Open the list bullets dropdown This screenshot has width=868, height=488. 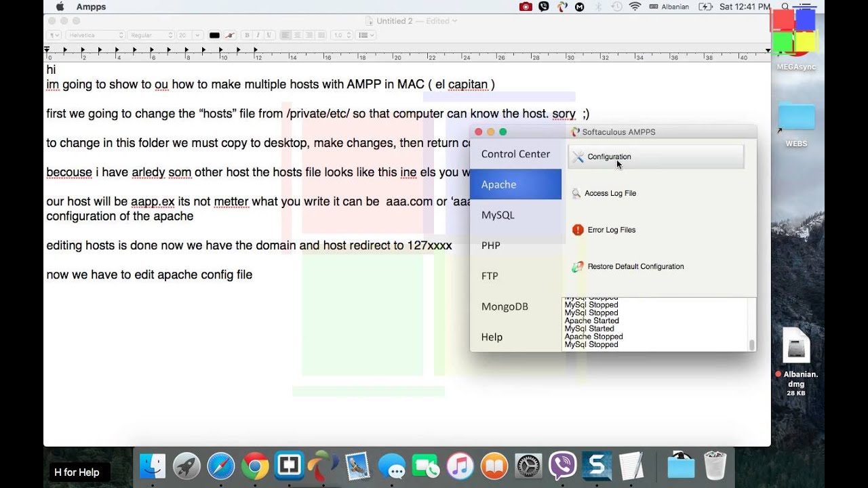click(x=366, y=35)
